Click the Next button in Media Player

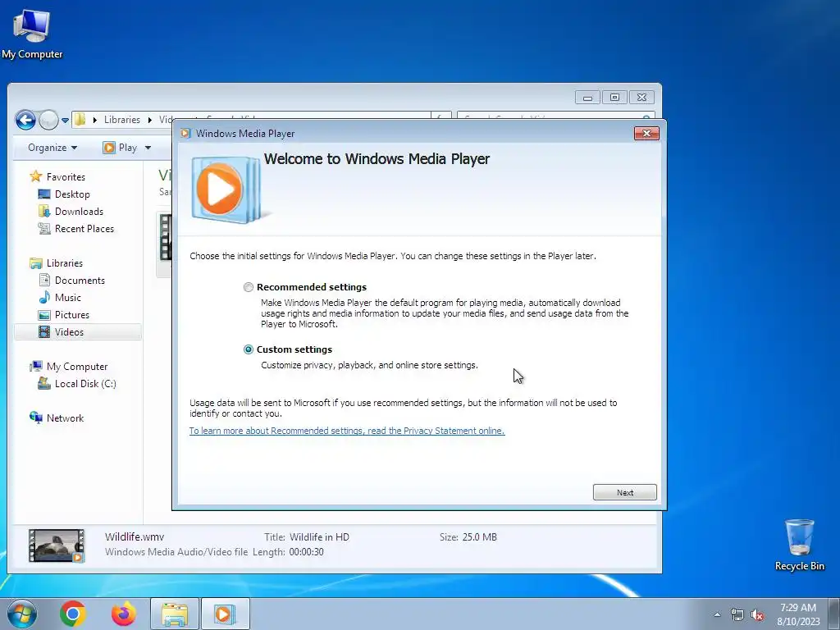point(624,492)
